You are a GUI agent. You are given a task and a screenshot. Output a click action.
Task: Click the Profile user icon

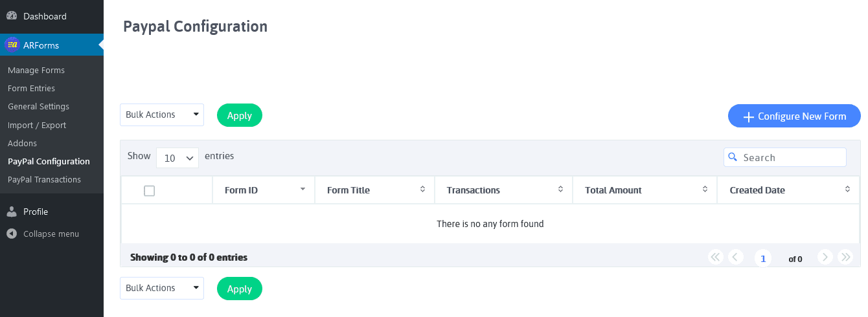pyautogui.click(x=12, y=212)
